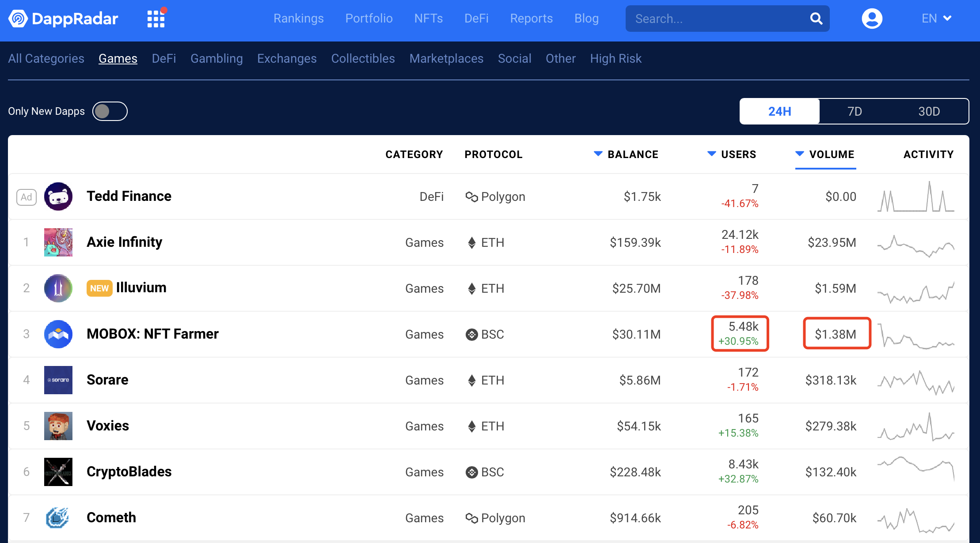Open the NFTs menu item
Image resolution: width=980 pixels, height=543 pixels.
428,19
